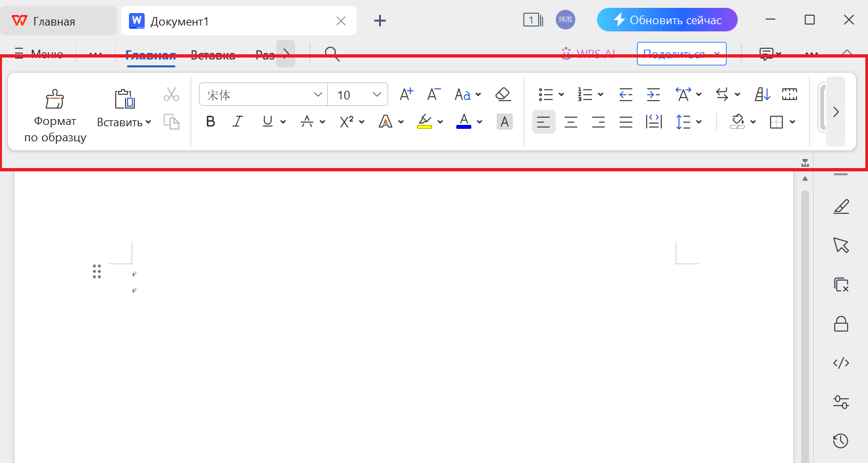Click the code brackets icon in right sidebar
This screenshot has width=868, height=463.
tap(841, 363)
